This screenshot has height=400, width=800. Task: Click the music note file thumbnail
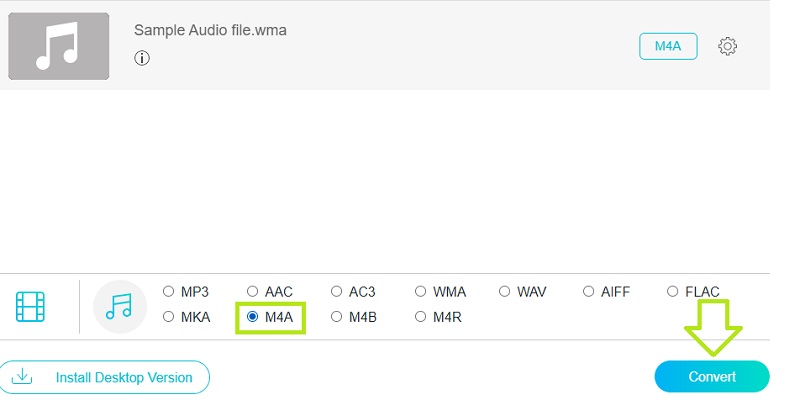tap(58, 47)
